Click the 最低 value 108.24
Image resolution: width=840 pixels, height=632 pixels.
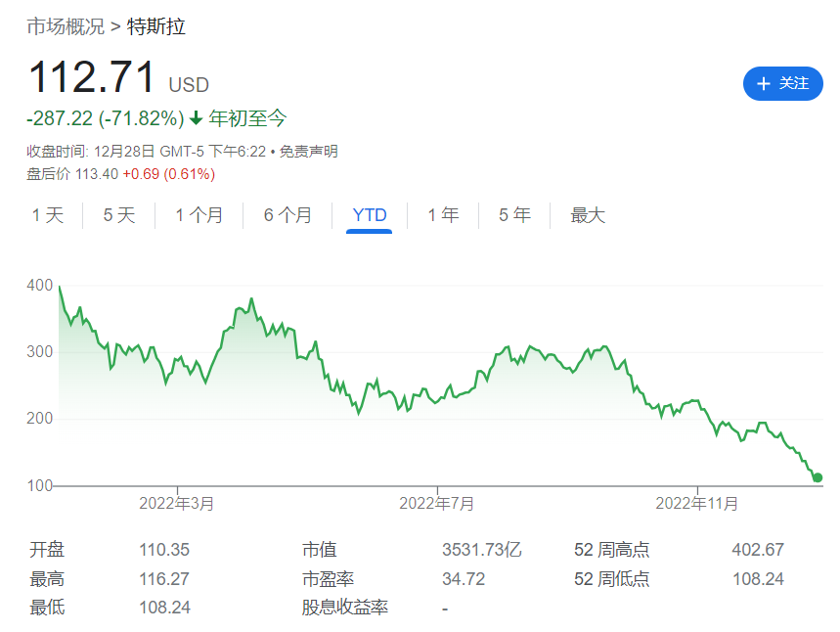pyautogui.click(x=164, y=608)
